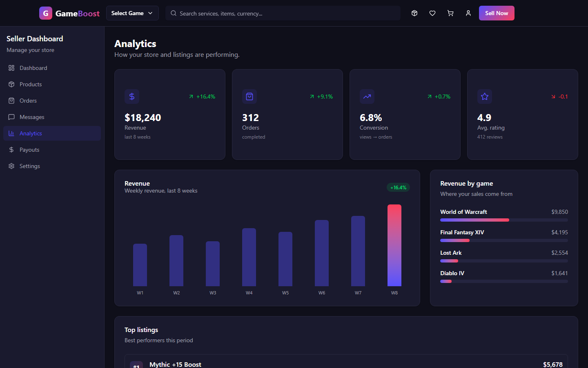Click the Lost Ark revenue bar

tap(504, 261)
